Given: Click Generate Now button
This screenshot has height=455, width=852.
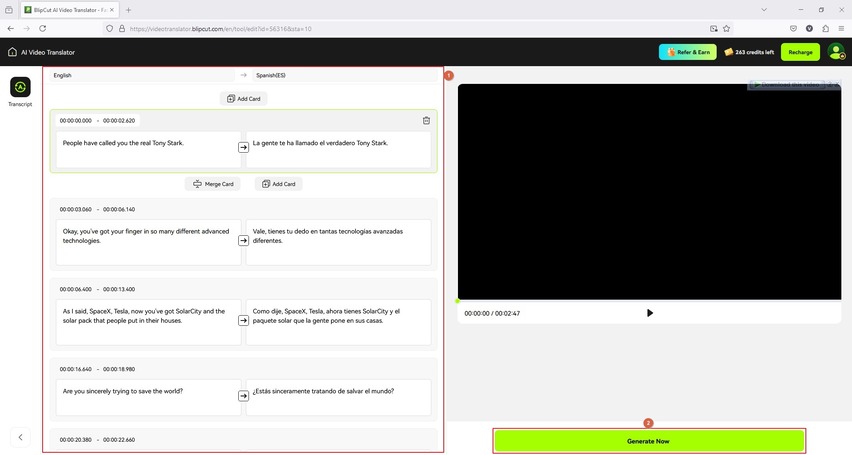Looking at the screenshot, I should click(x=648, y=440).
